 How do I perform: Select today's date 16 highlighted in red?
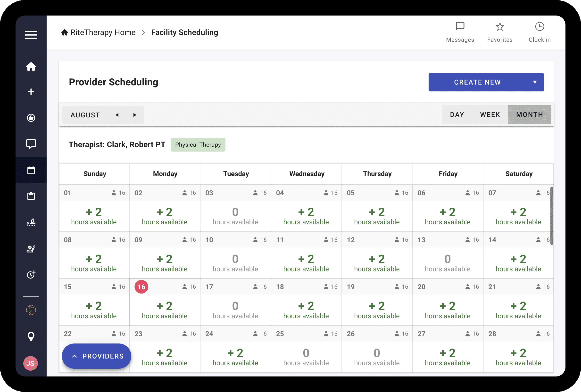pos(141,286)
